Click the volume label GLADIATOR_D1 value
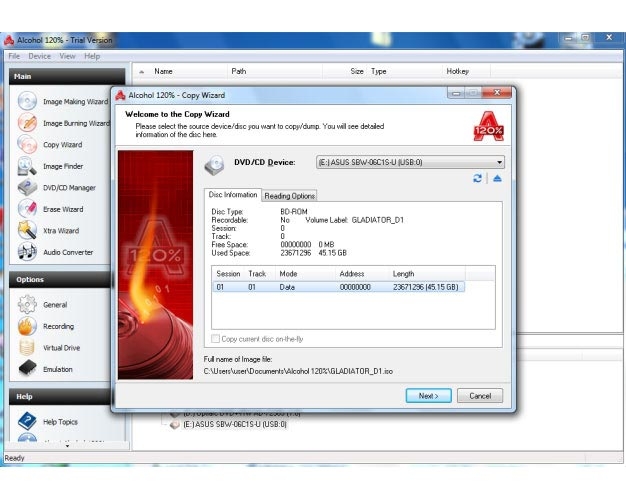 (378, 220)
